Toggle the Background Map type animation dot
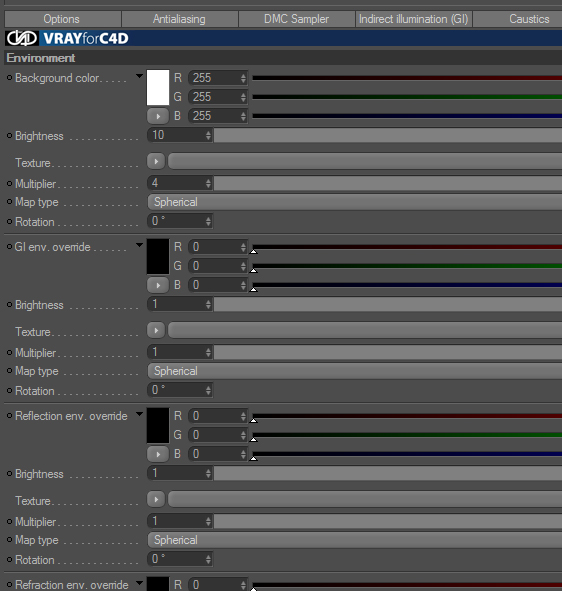This screenshot has width=562, height=591. pos(9,202)
